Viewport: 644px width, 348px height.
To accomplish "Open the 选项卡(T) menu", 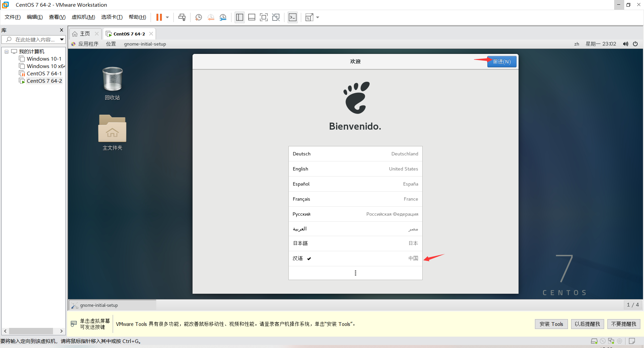I will [112, 17].
